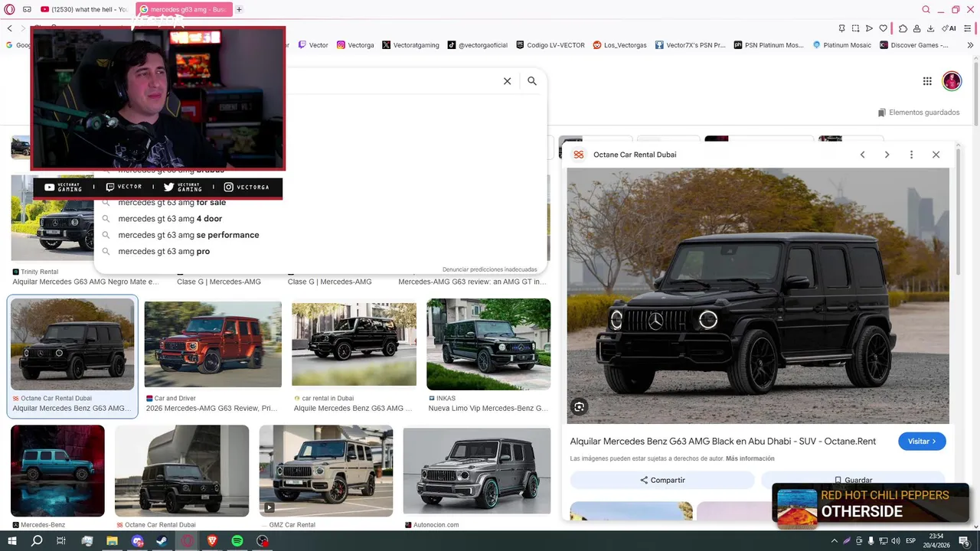980x551 pixels.
Task: Open the Opera workspaces tab menu icon
Action: click(27, 9)
